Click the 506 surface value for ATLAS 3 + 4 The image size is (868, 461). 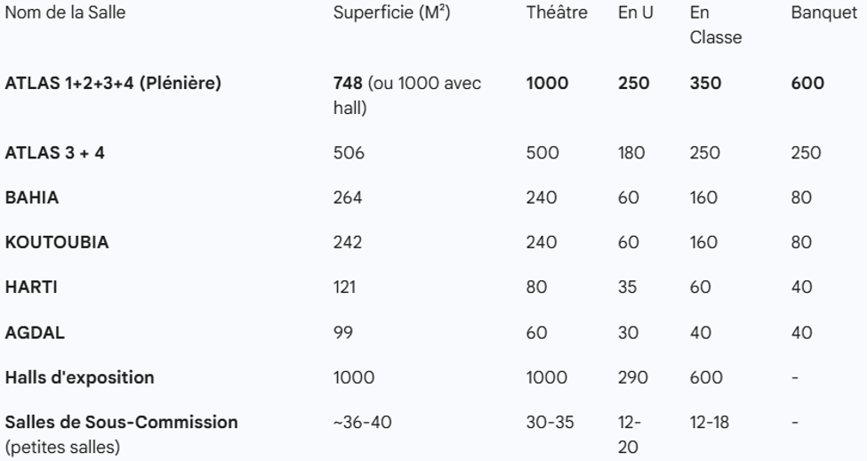click(349, 153)
